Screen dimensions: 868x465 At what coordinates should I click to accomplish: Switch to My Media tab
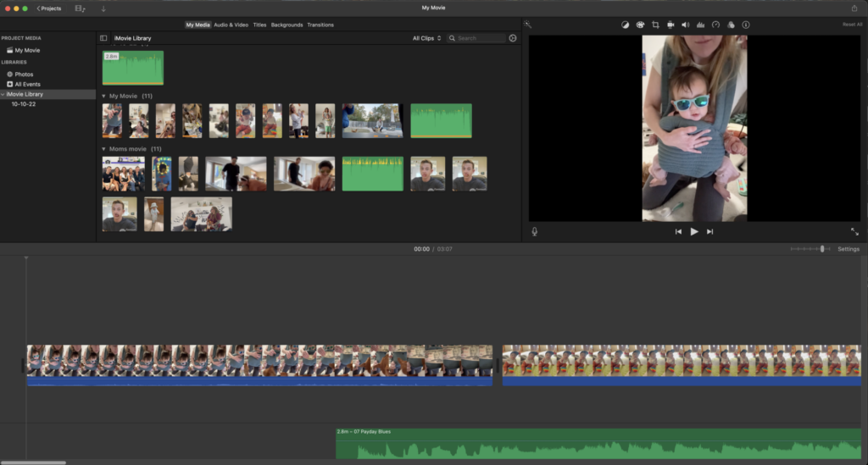pos(198,25)
